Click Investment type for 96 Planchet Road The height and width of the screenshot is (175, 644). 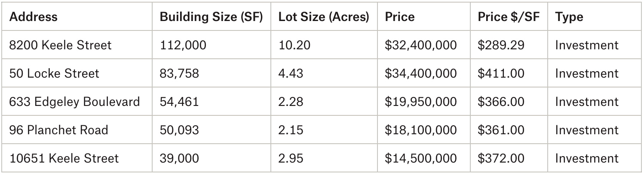tap(586, 130)
